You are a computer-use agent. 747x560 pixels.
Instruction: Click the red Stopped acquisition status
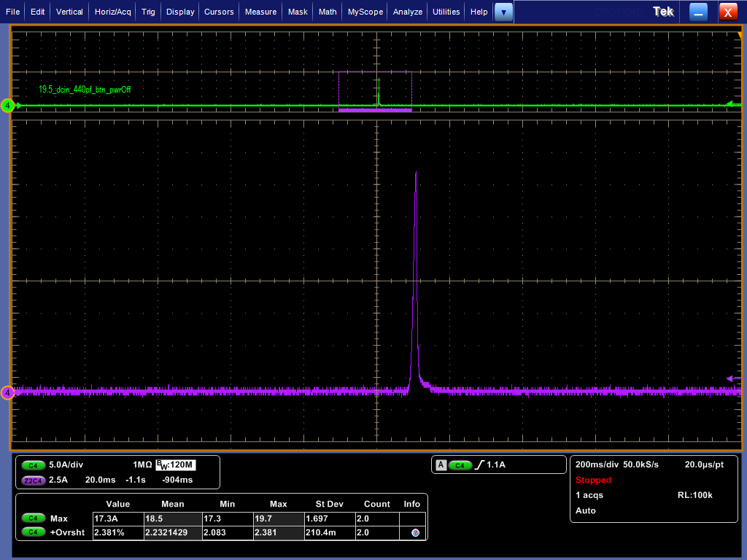pos(593,480)
